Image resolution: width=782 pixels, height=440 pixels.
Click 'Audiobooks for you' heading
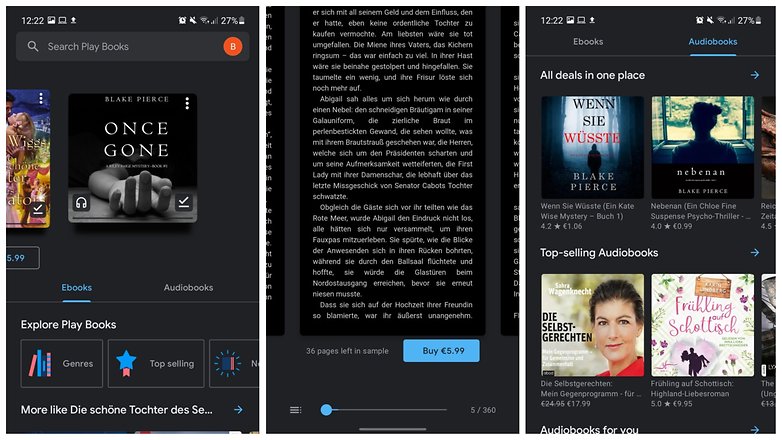click(x=589, y=430)
